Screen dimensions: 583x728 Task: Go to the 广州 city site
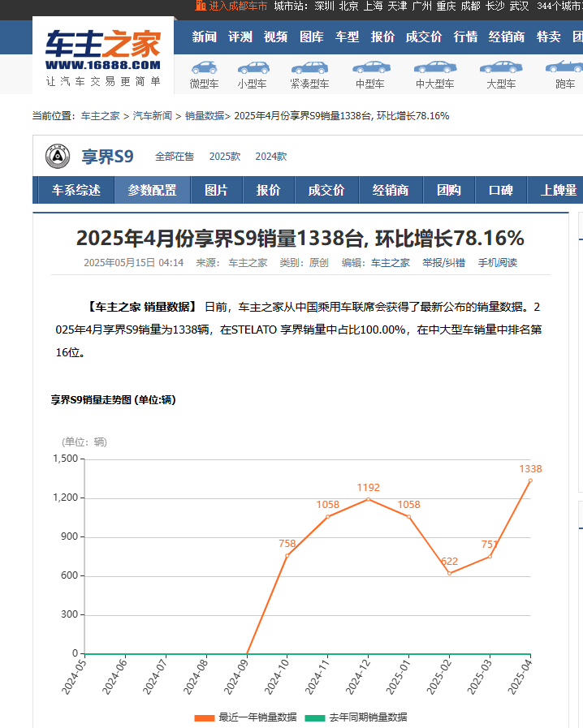[x=421, y=6]
